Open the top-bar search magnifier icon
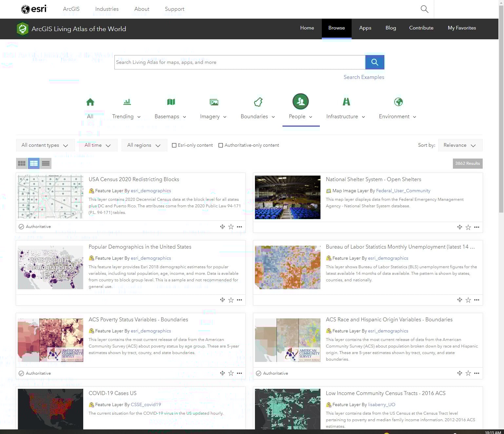Viewport: 504px width, 434px height. point(424,9)
